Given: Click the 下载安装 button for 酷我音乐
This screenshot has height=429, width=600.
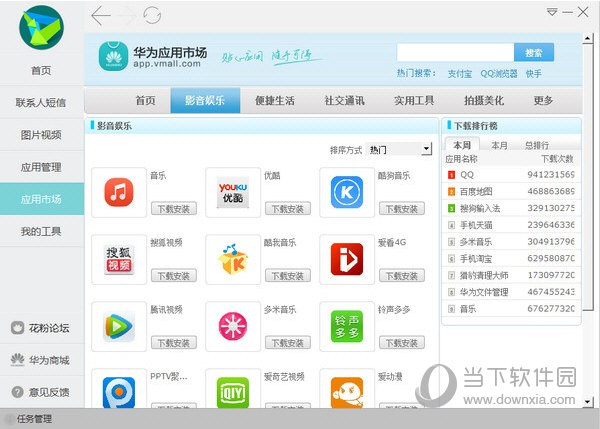Looking at the screenshot, I should point(288,276).
